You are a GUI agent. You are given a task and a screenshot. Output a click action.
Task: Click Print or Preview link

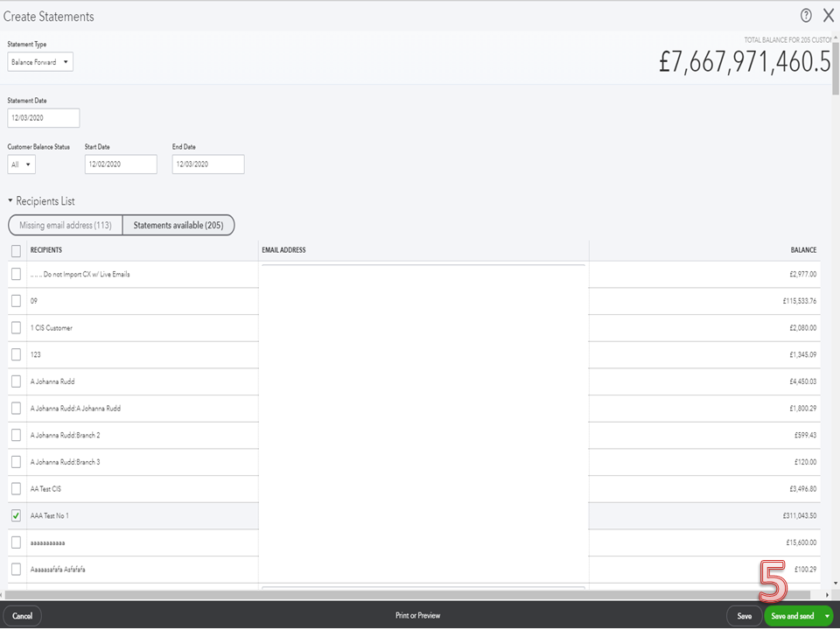(x=418, y=615)
